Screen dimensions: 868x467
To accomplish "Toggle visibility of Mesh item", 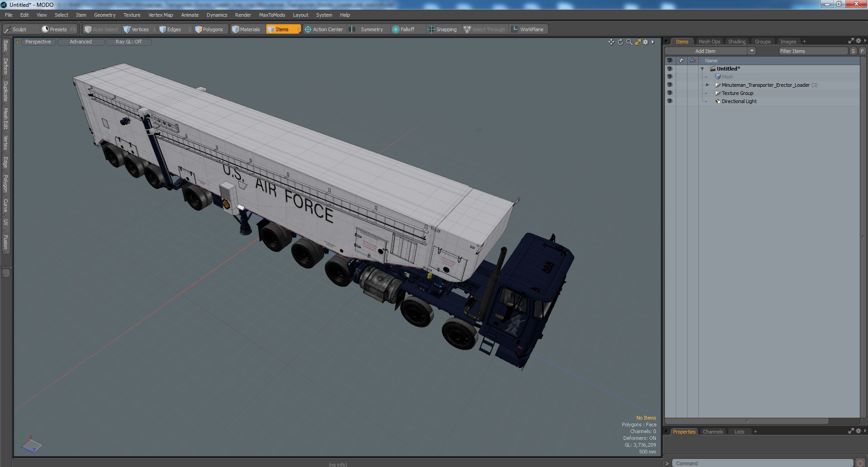I will pyautogui.click(x=669, y=77).
